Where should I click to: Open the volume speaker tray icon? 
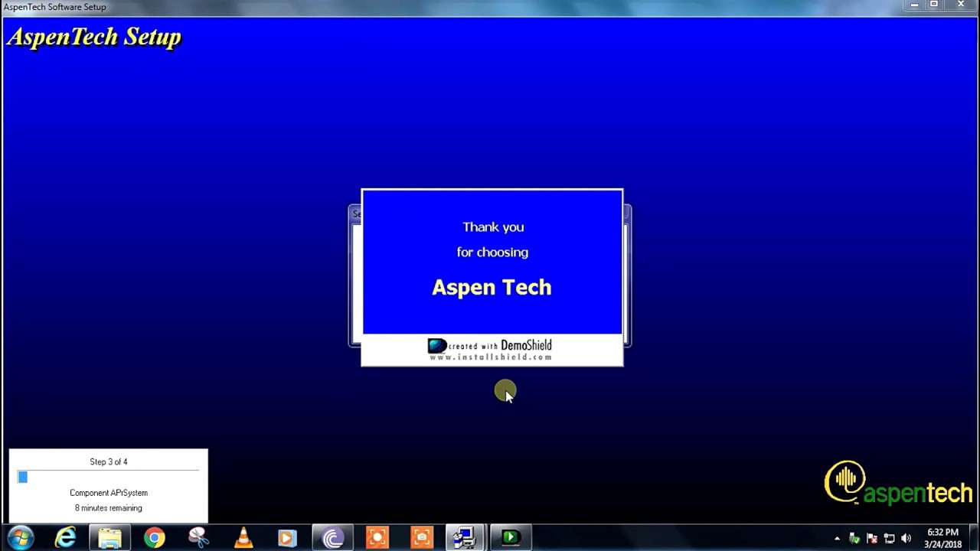pyautogui.click(x=906, y=539)
